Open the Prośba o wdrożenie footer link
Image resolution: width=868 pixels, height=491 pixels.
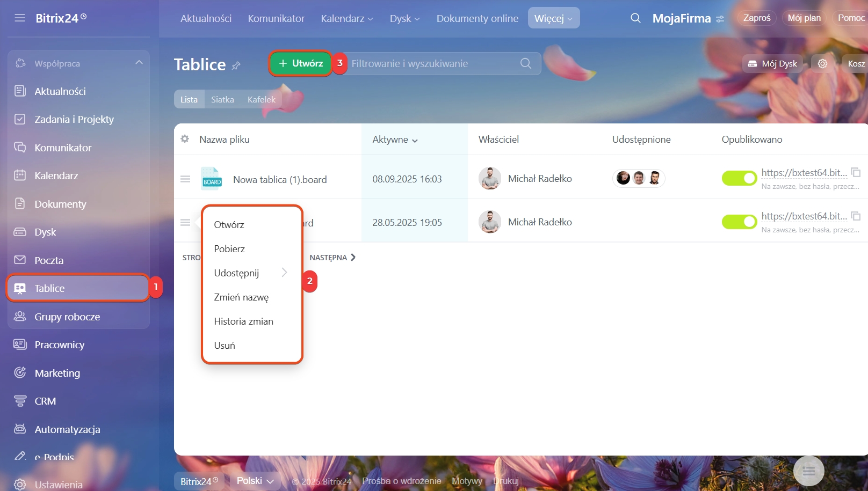coord(402,481)
